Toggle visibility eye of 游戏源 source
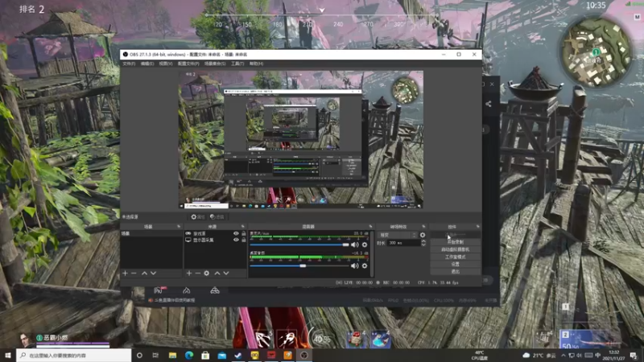 (x=236, y=233)
